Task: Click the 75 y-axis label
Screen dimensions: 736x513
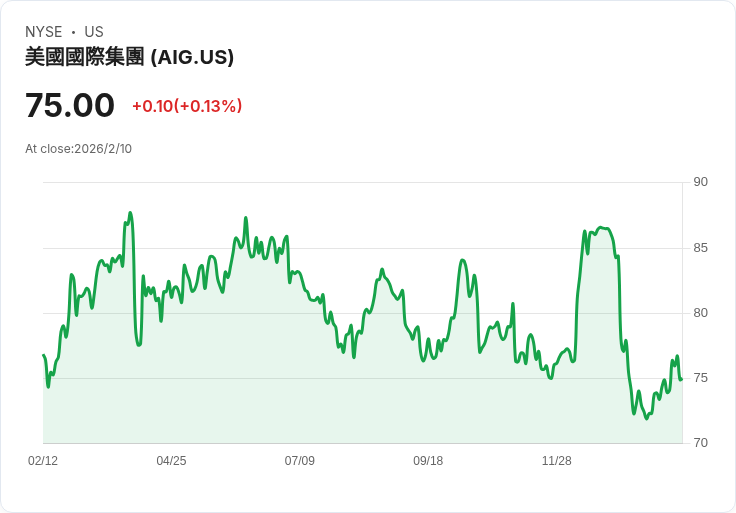Action: (701, 378)
